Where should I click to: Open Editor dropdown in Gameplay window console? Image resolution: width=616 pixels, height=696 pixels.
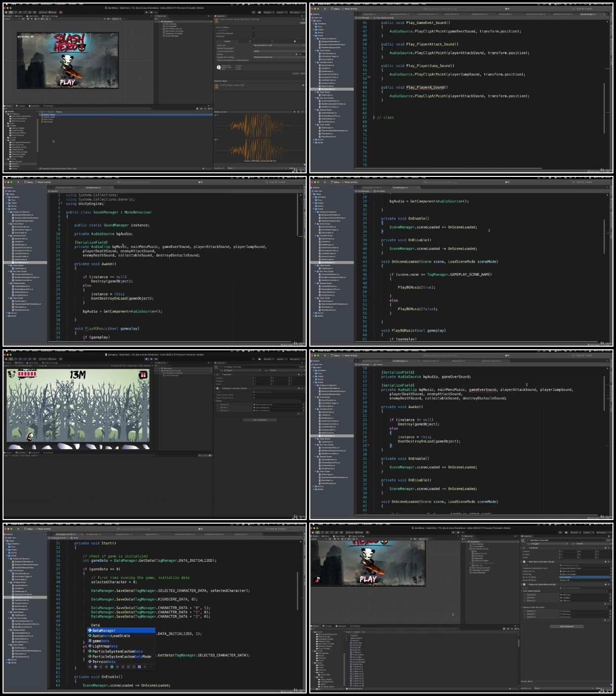(x=34, y=455)
